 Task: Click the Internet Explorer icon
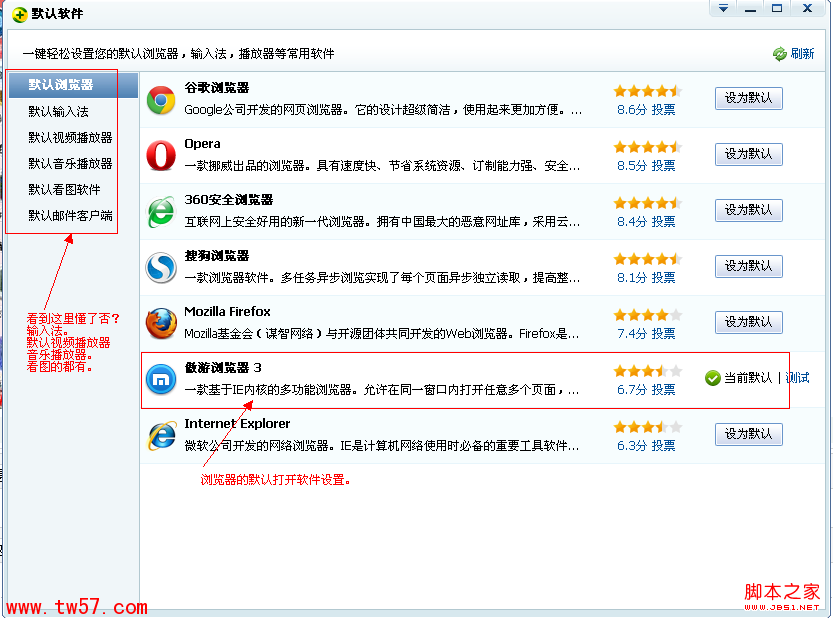[161, 436]
